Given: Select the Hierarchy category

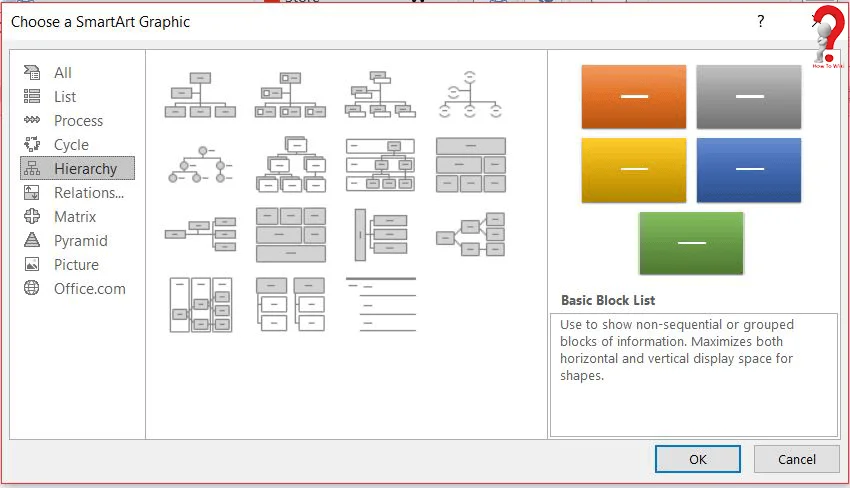Looking at the screenshot, I should click(x=77, y=169).
